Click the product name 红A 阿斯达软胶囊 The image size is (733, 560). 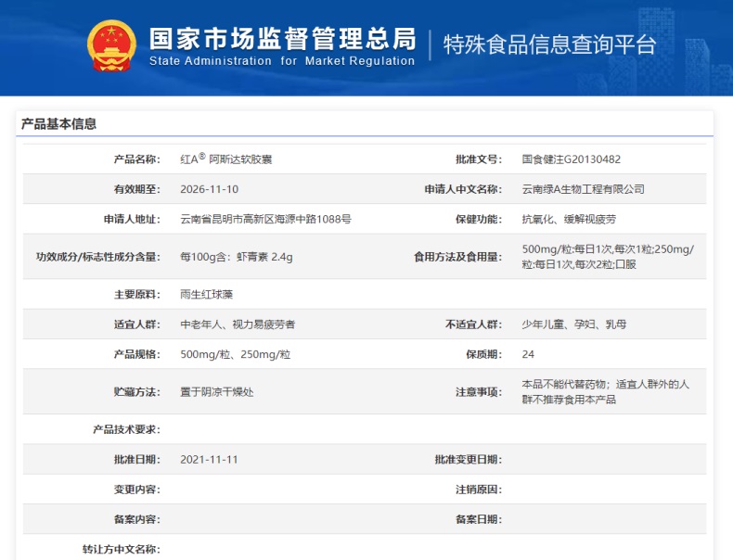pyautogui.click(x=225, y=159)
